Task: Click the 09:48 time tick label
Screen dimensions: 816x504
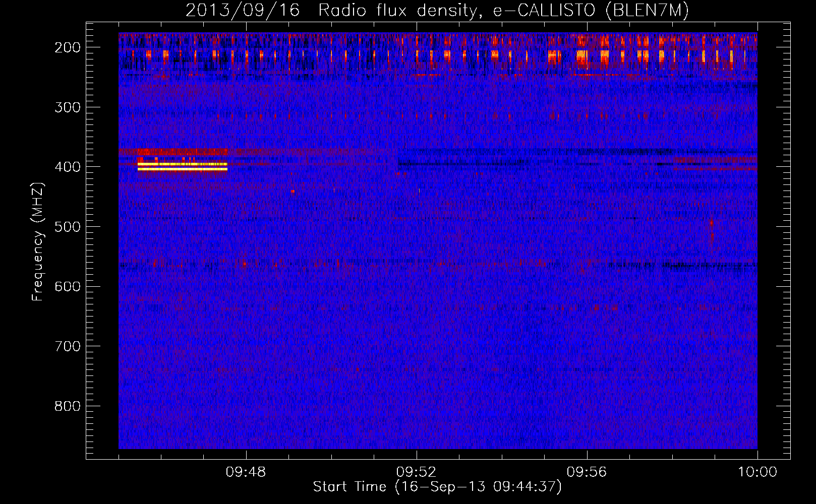Action: click(x=246, y=472)
